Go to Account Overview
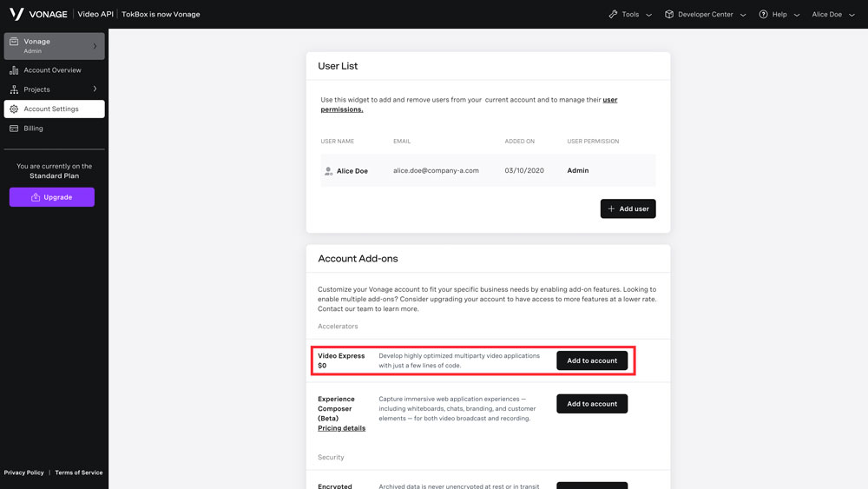868x489 pixels. pyautogui.click(x=54, y=70)
